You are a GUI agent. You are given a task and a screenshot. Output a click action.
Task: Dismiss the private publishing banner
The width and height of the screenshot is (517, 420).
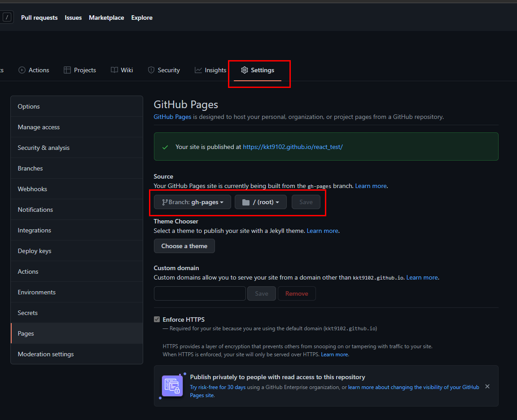point(487,386)
